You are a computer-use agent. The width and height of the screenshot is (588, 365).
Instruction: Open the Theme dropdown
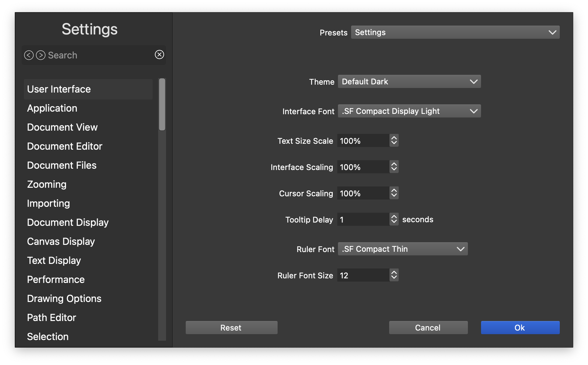coord(409,81)
